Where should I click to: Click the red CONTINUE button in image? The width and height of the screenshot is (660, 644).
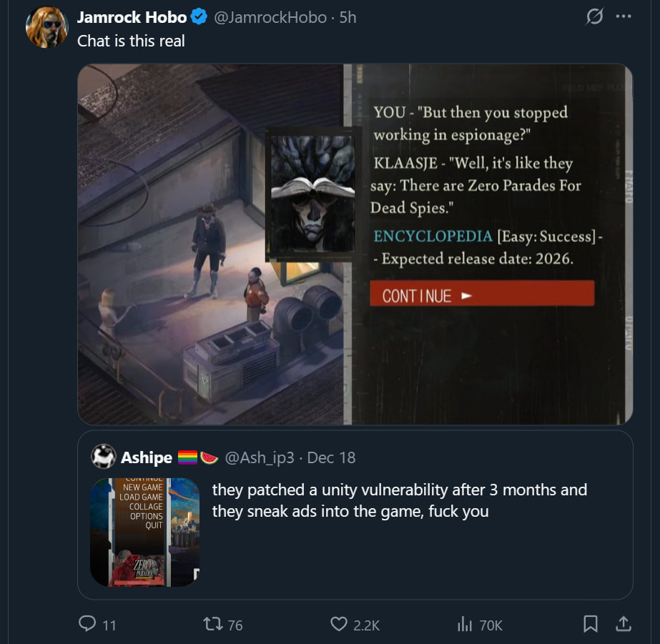(481, 294)
